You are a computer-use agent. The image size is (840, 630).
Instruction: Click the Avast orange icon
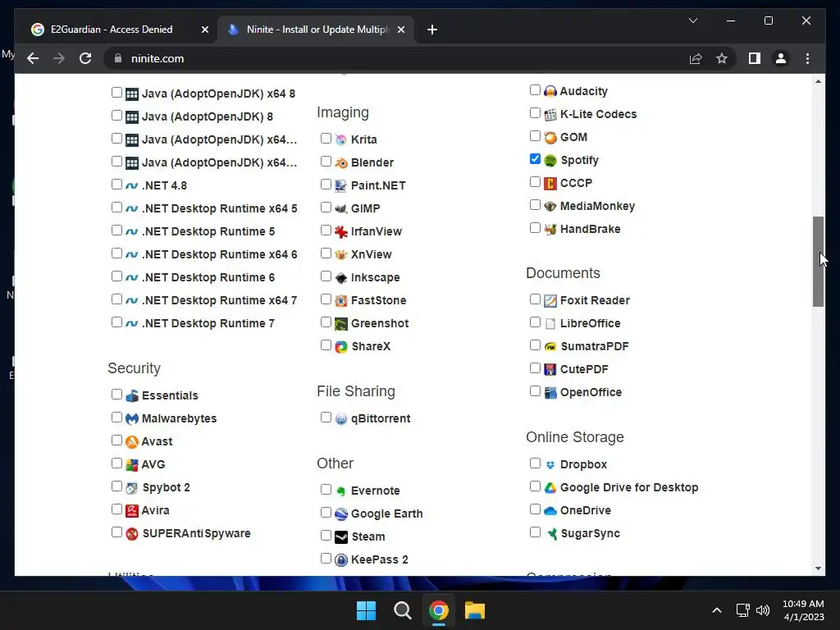click(132, 441)
